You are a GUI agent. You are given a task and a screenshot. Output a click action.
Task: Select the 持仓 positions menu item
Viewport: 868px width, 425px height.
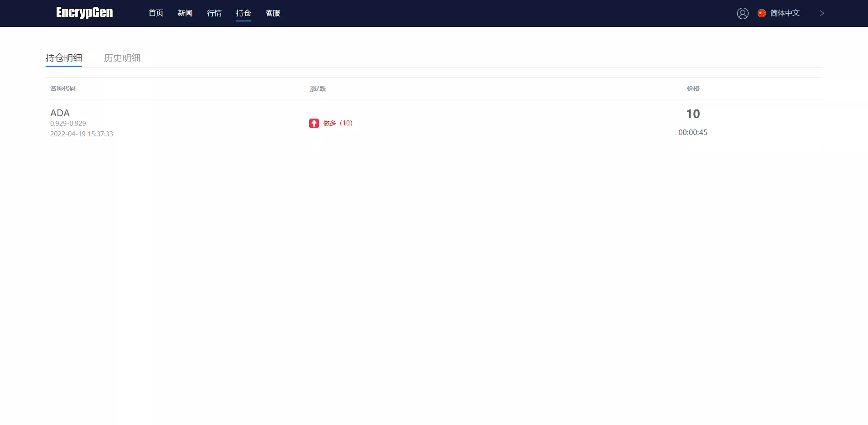point(244,13)
